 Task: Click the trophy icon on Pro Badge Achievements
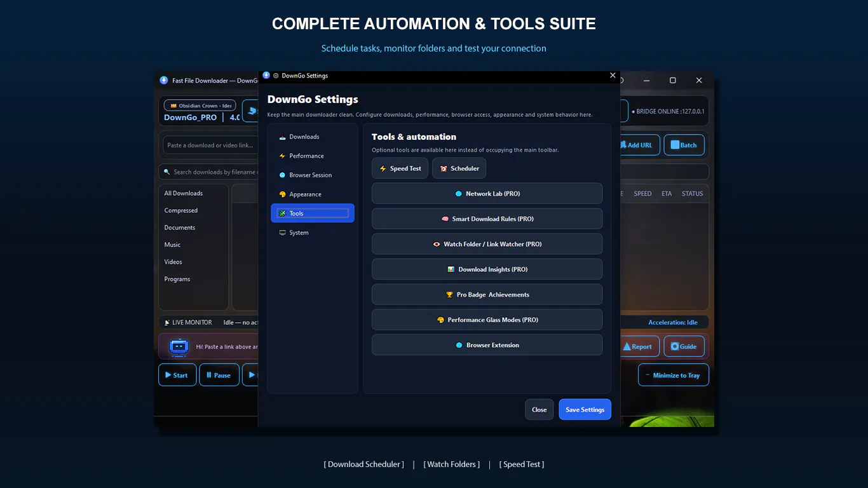click(x=450, y=295)
